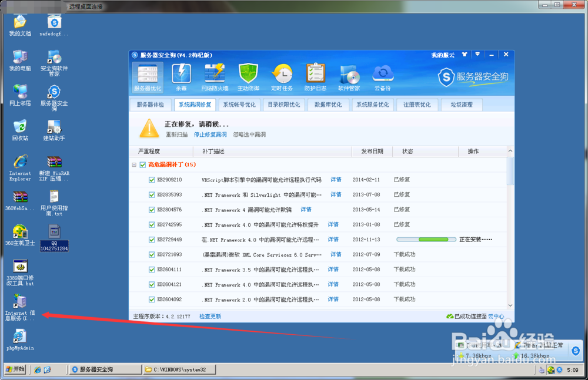Open the 杀毒 antivirus icon

181,77
